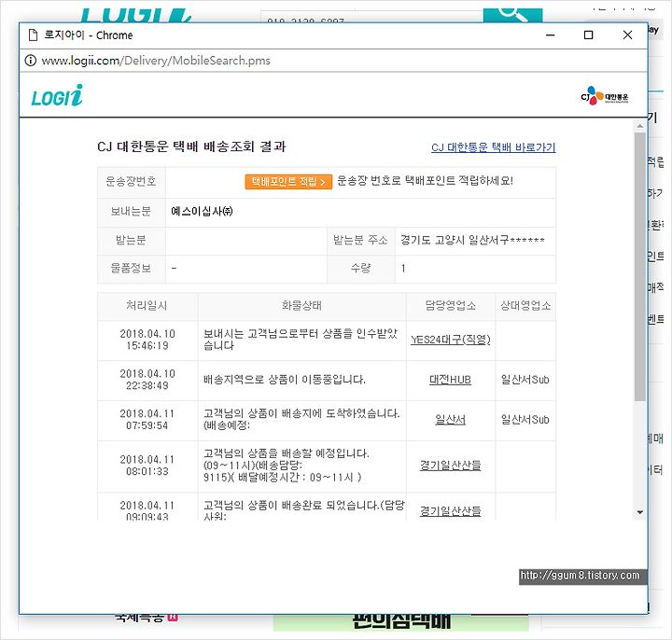
Task: Click status 배송지역으로 상품이 이동중입니다.
Action: coord(285,380)
